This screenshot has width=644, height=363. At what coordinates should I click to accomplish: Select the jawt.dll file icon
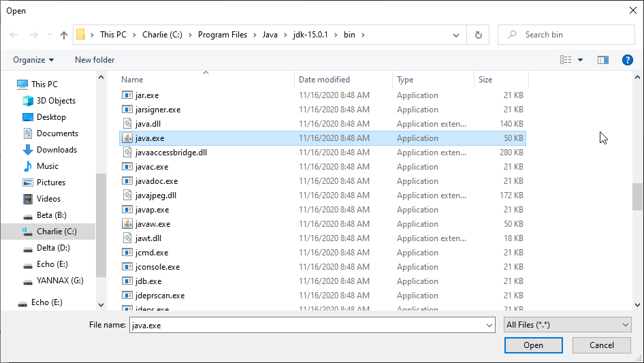pos(127,238)
